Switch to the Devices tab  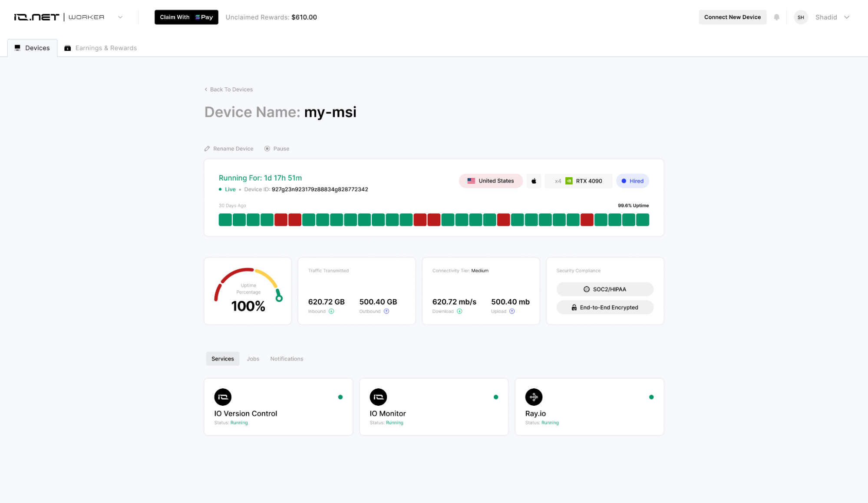(32, 48)
